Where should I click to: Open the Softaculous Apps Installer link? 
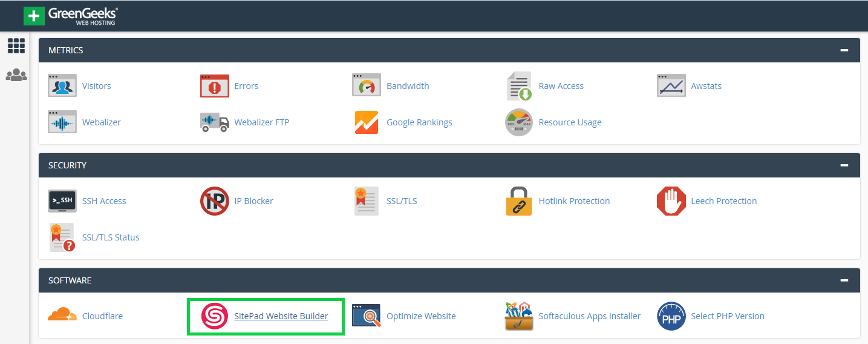pyautogui.click(x=590, y=316)
